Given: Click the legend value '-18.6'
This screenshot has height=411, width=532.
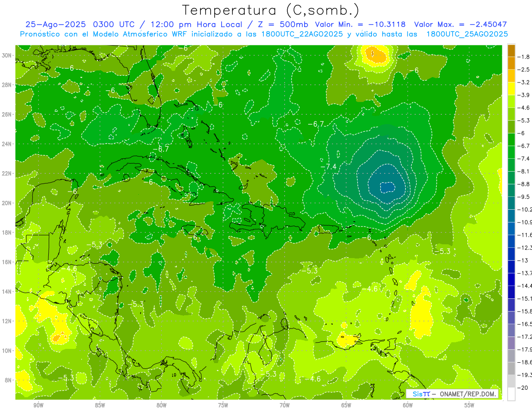Looking at the screenshot, I should [x=525, y=362].
